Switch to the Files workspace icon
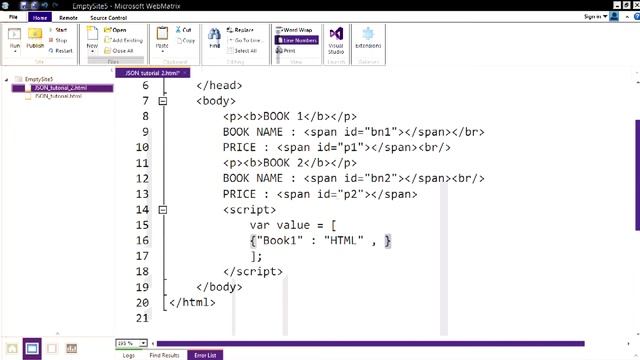 pyautogui.click(x=32, y=349)
